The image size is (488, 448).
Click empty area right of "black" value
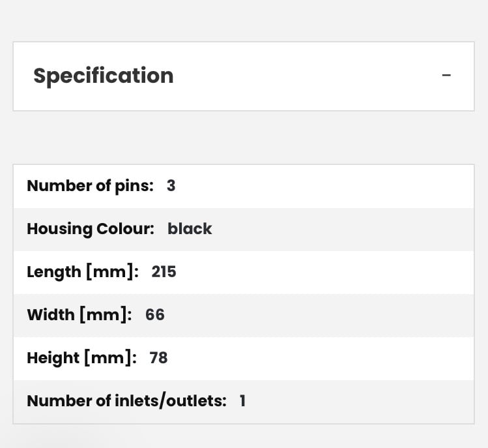[x=339, y=229]
